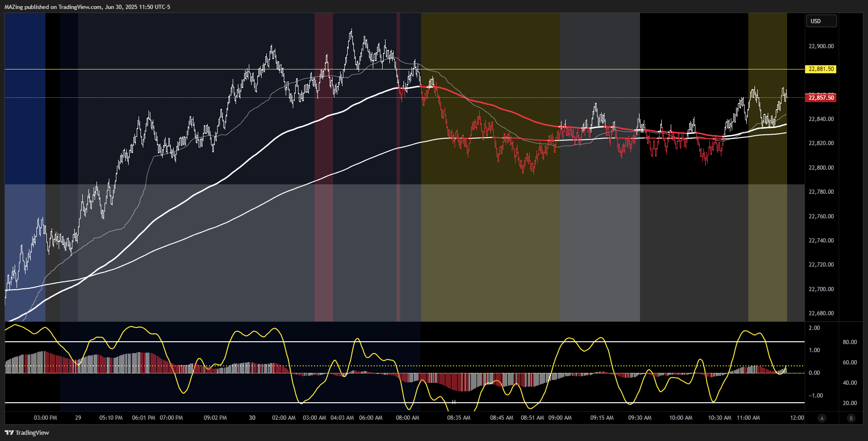Select the 22,760.00 price axis label

click(821, 216)
